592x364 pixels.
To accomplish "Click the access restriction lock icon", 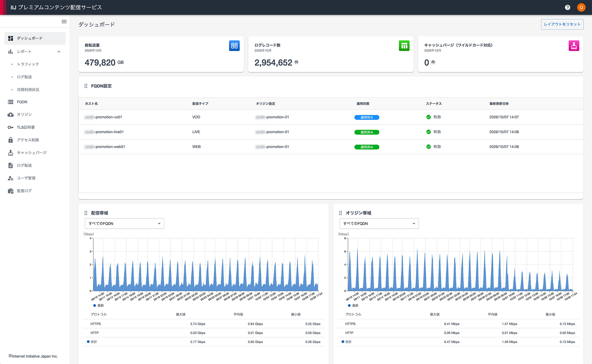I will tap(11, 140).
